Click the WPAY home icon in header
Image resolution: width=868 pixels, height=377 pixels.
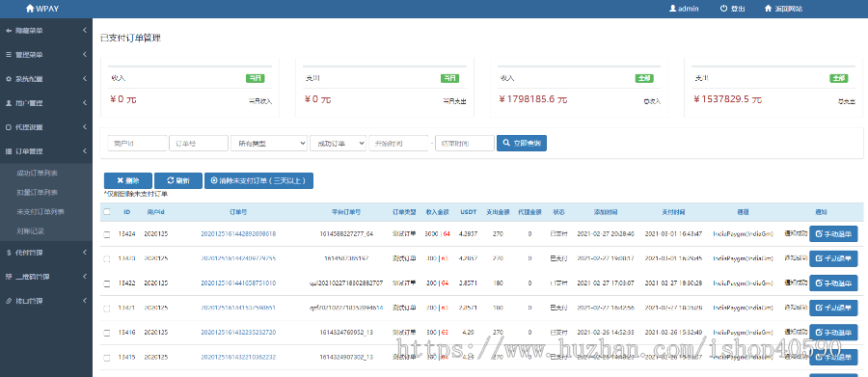pyautogui.click(x=30, y=9)
